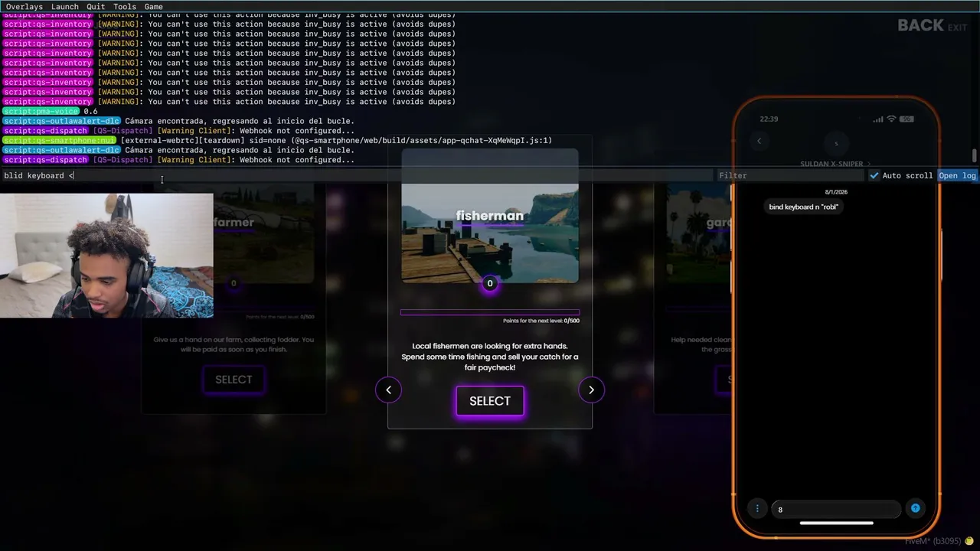Send the phone message with blue arrow
This screenshot has width=980, height=551.
tap(915, 508)
